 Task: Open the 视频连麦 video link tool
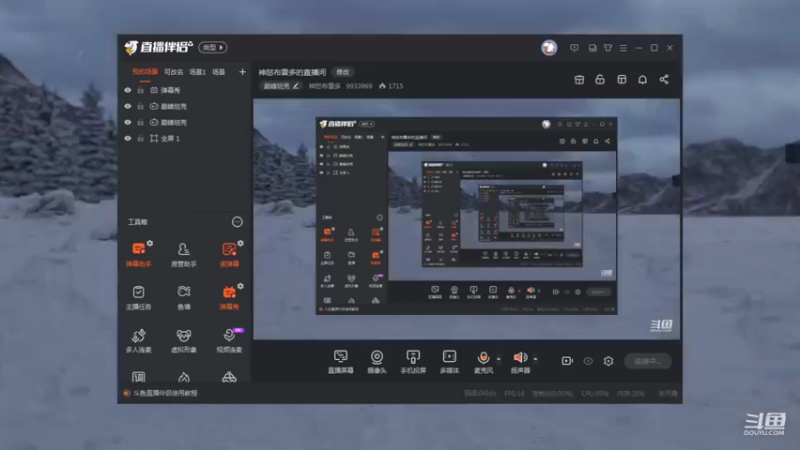coord(229,340)
